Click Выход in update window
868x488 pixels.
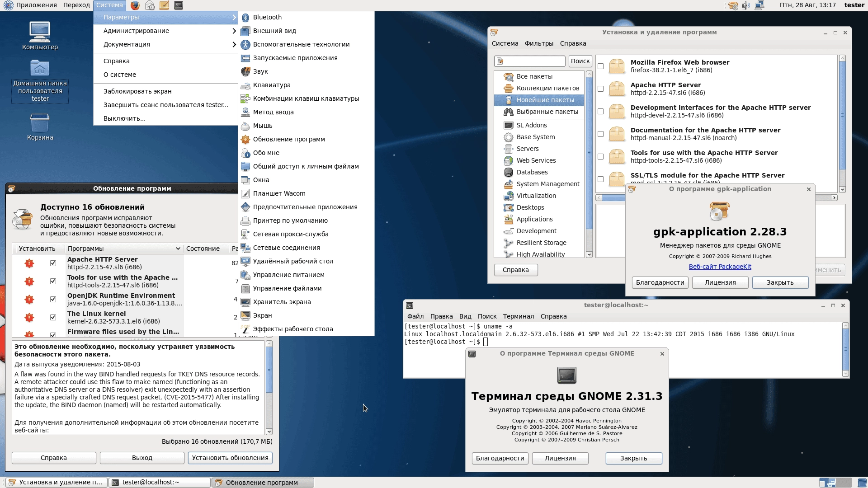click(142, 458)
